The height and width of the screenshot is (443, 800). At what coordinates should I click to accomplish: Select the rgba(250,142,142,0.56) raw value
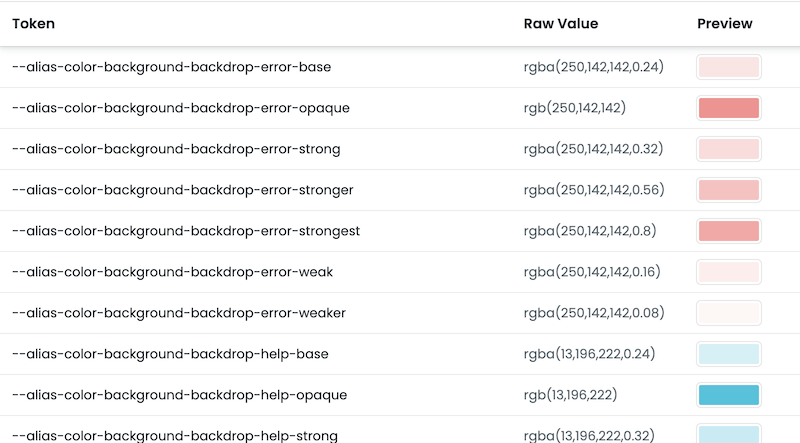coord(593,190)
